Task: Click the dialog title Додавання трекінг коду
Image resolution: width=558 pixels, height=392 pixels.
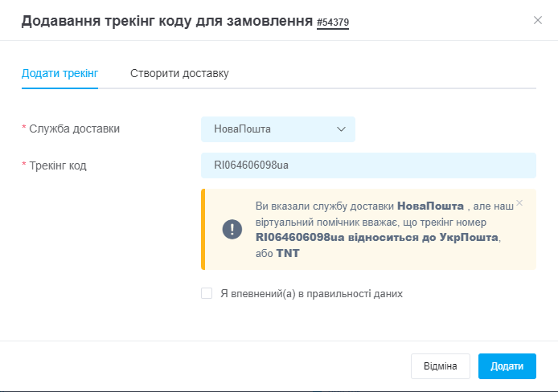Action: coord(167,21)
